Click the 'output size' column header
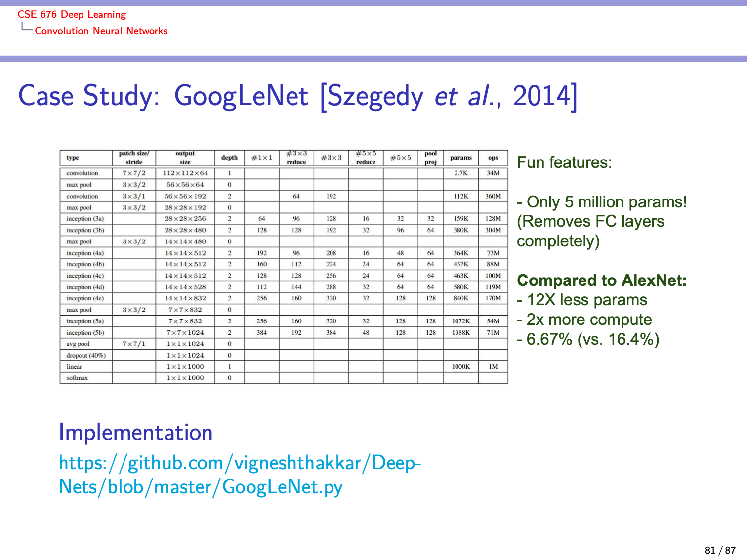Viewport: 747px width, 560px height. click(x=185, y=158)
